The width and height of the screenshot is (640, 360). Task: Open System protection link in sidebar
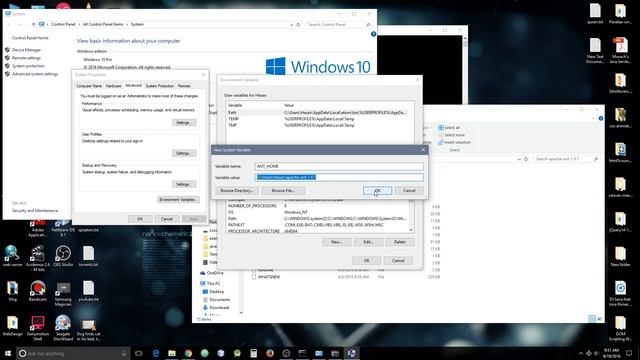click(x=28, y=66)
